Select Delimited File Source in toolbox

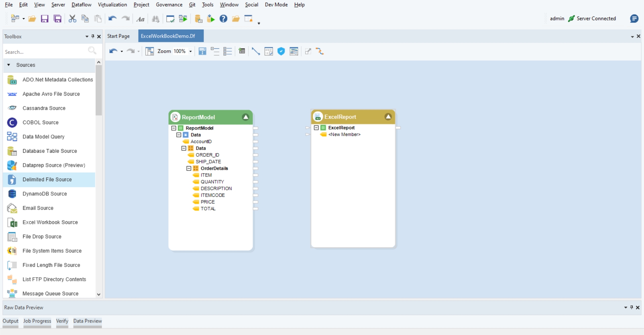coord(47,180)
